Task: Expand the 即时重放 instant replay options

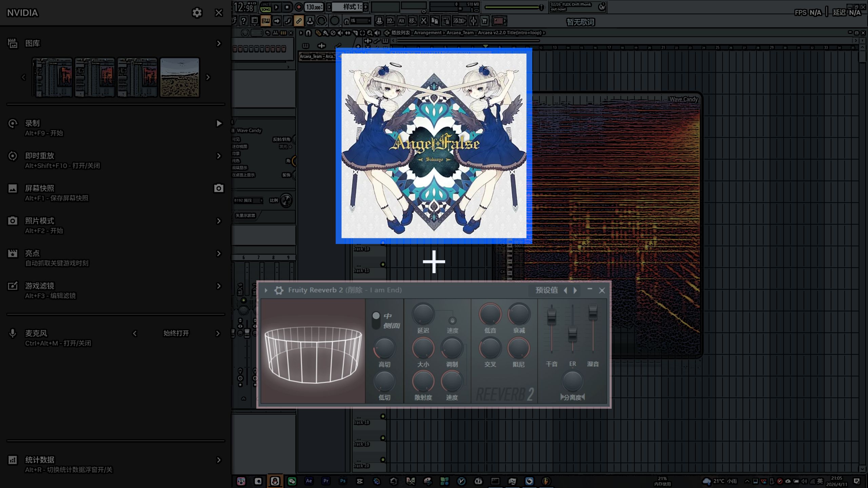Action: click(219, 156)
